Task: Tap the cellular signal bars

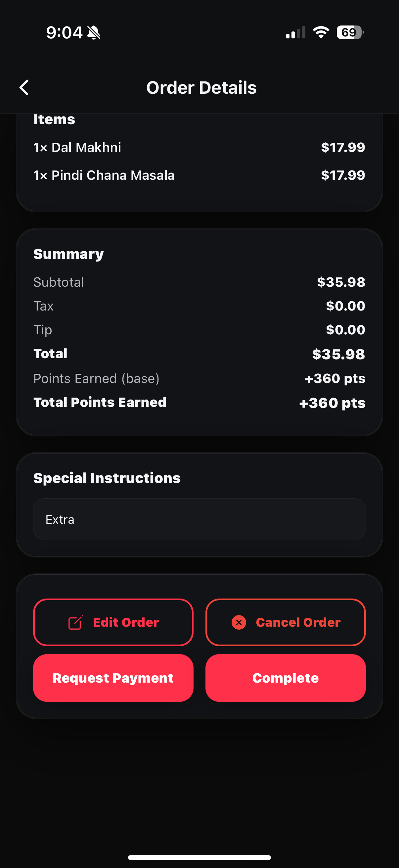Action: pyautogui.click(x=296, y=33)
